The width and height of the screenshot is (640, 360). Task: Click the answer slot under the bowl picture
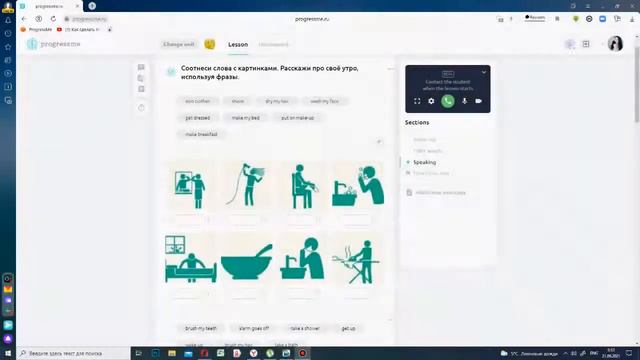[x=246, y=293]
